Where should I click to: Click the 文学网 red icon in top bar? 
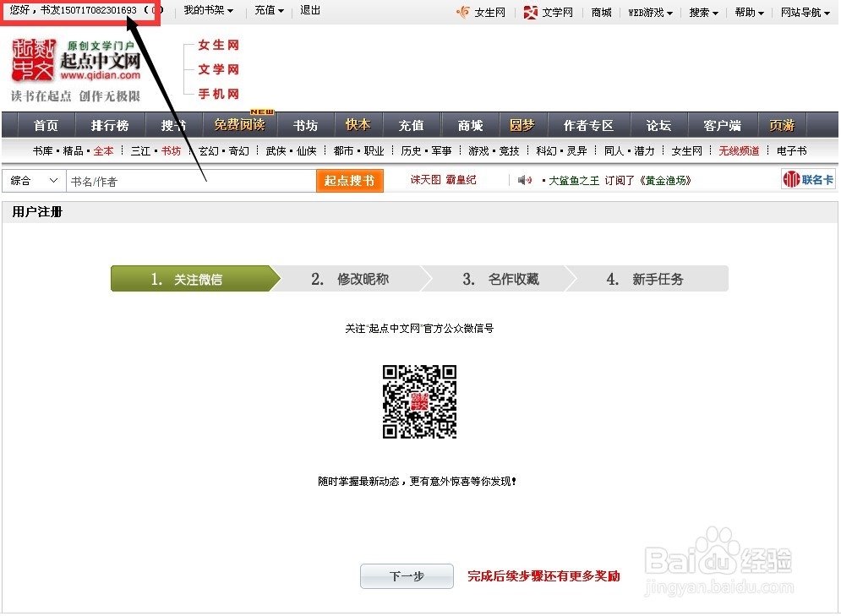pos(530,12)
